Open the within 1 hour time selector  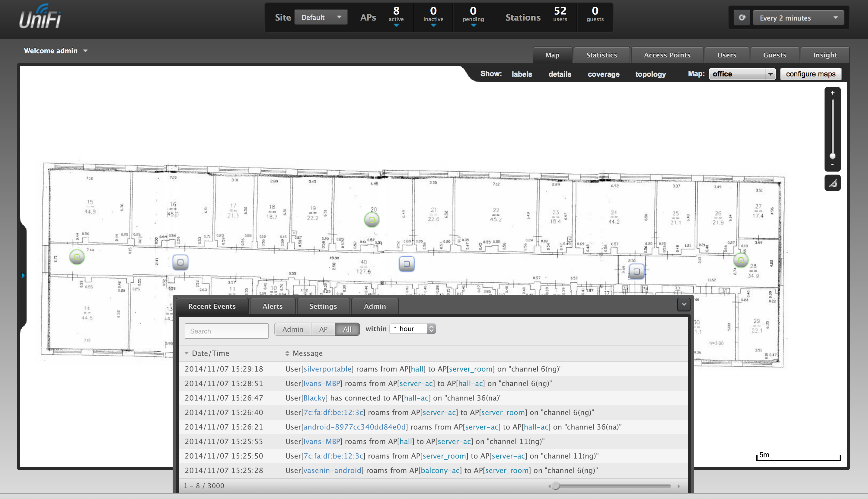point(413,329)
